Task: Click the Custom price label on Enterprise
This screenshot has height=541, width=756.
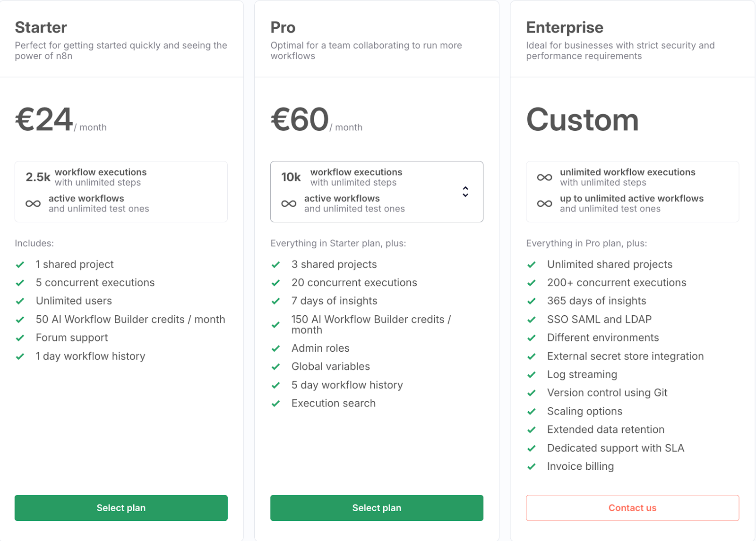Action: (x=582, y=120)
